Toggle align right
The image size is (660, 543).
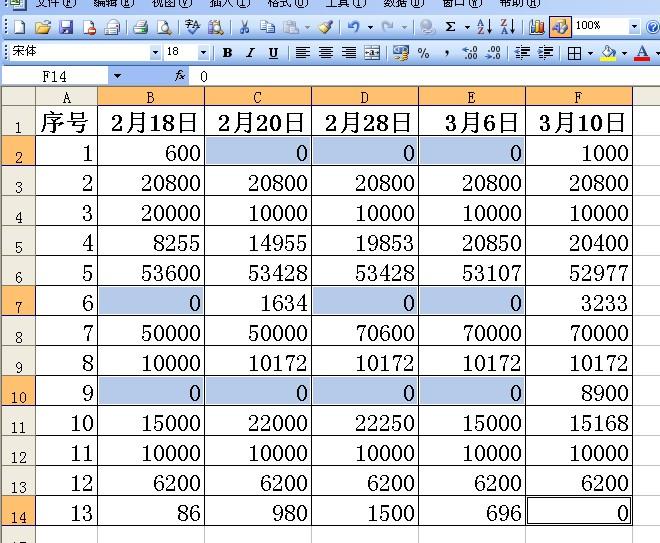point(349,53)
